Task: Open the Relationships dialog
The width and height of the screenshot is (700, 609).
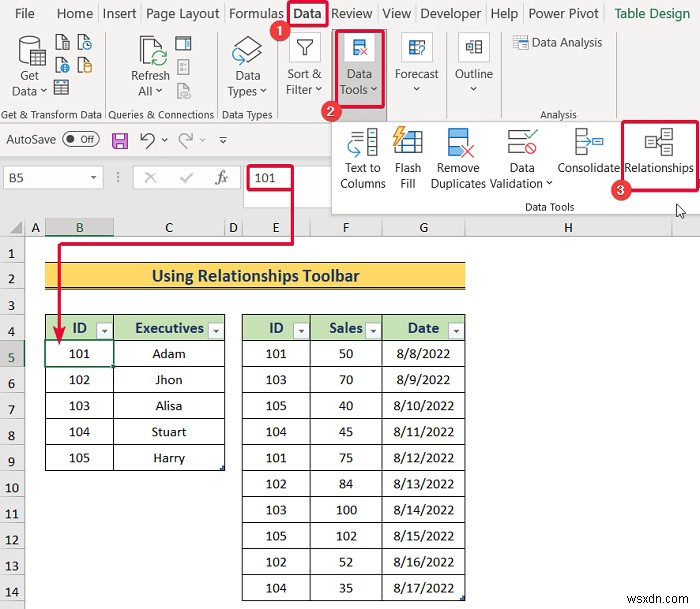Action: pyautogui.click(x=659, y=152)
